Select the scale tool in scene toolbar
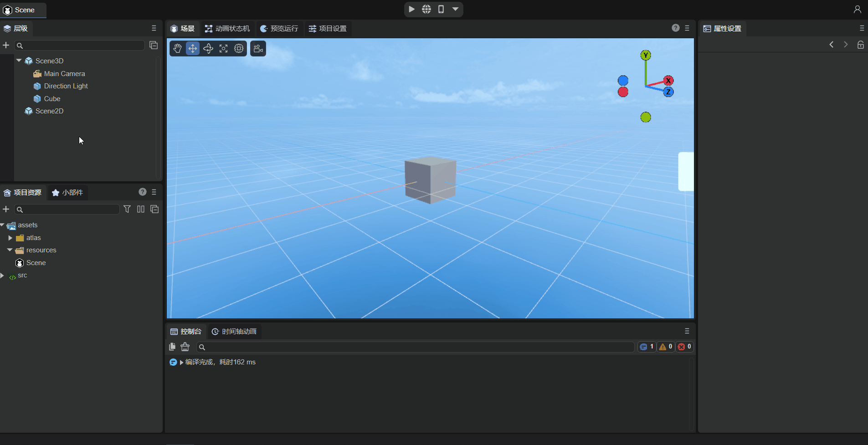The image size is (868, 445). tap(224, 49)
